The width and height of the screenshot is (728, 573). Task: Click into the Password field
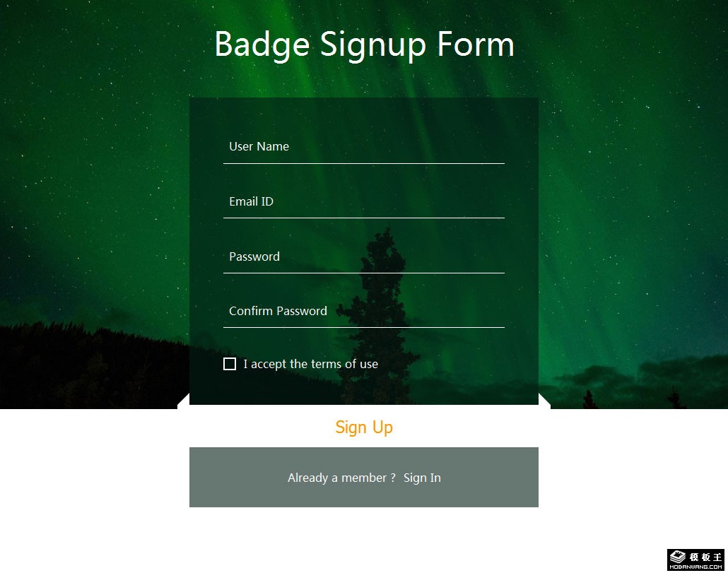point(363,256)
